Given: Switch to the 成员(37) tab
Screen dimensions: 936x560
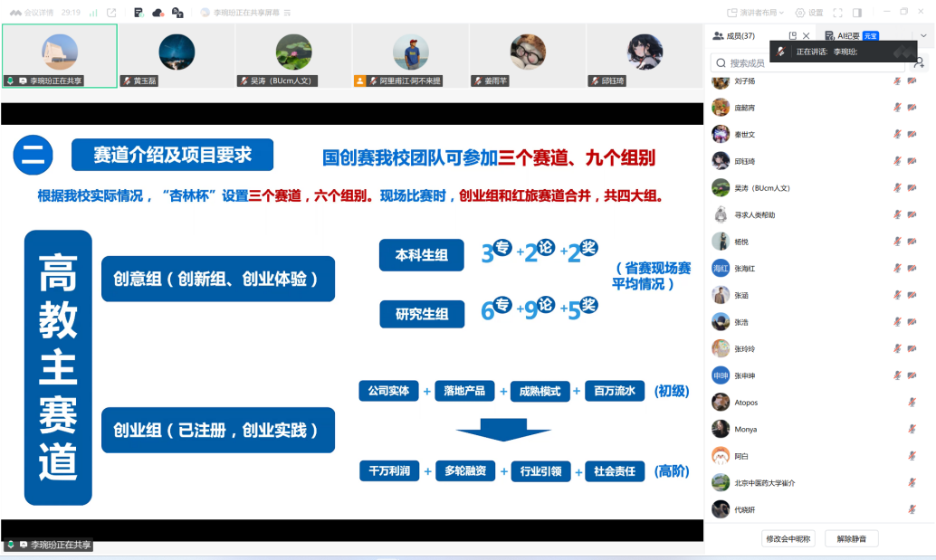Looking at the screenshot, I should (x=734, y=36).
